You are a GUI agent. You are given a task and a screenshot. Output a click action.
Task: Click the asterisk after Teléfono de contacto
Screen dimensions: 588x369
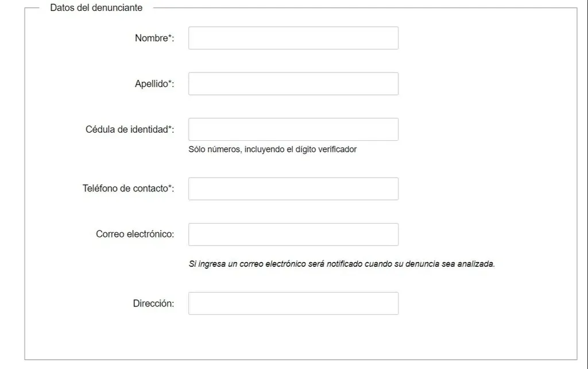click(x=169, y=187)
